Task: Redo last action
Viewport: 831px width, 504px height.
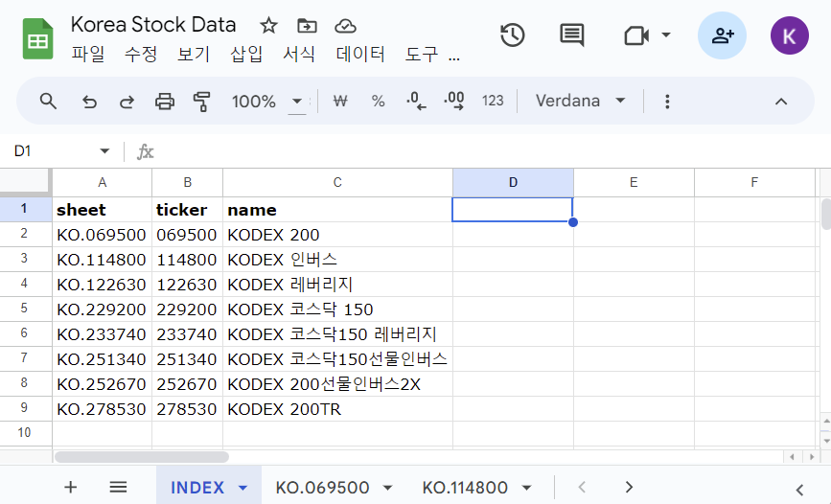Action: click(127, 102)
